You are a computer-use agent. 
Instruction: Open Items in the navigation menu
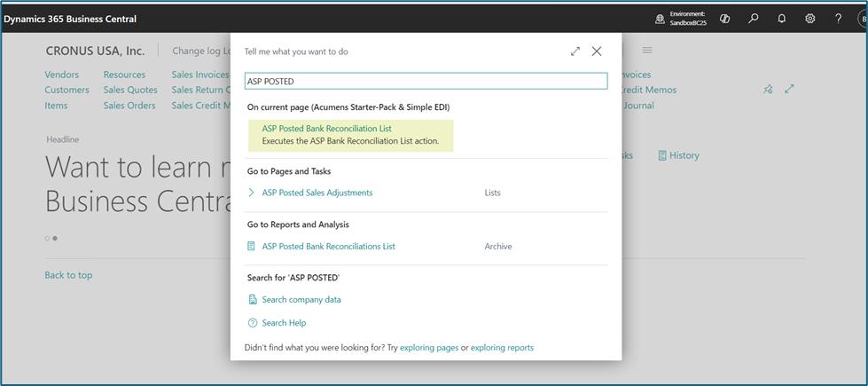(56, 106)
